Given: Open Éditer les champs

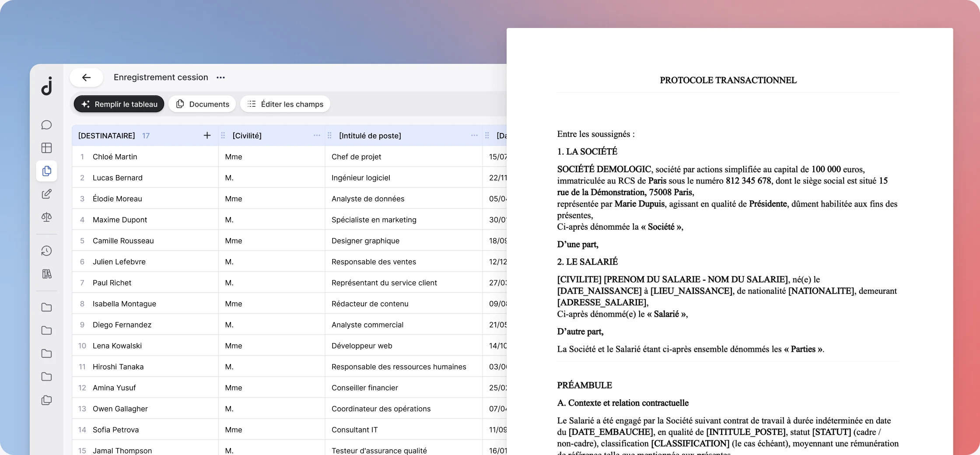Looking at the screenshot, I should click(x=285, y=104).
